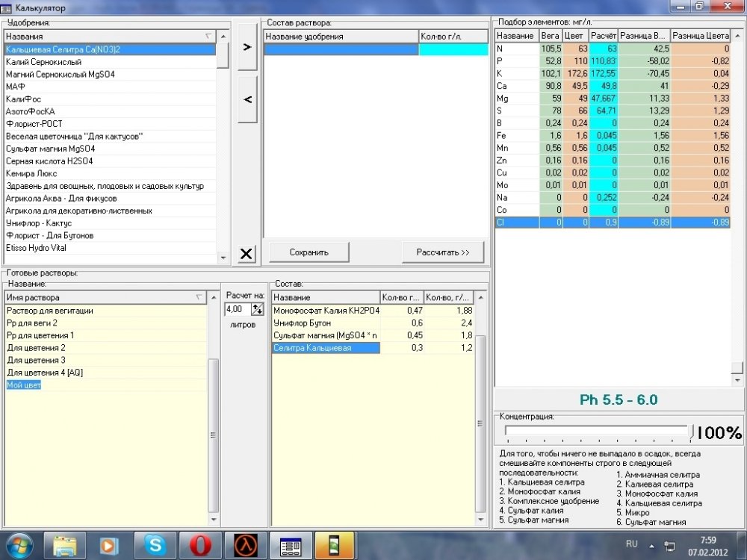
Task: Adjust the Концентрация slider thumb
Action: pyautogui.click(x=692, y=432)
